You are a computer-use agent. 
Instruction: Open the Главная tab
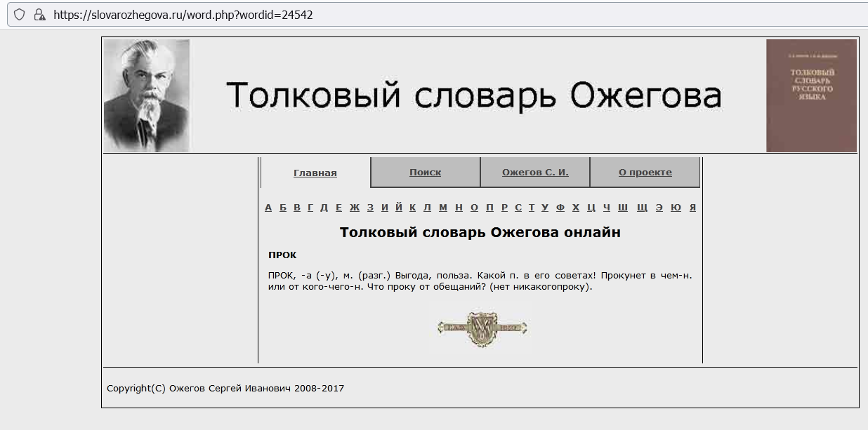click(315, 173)
